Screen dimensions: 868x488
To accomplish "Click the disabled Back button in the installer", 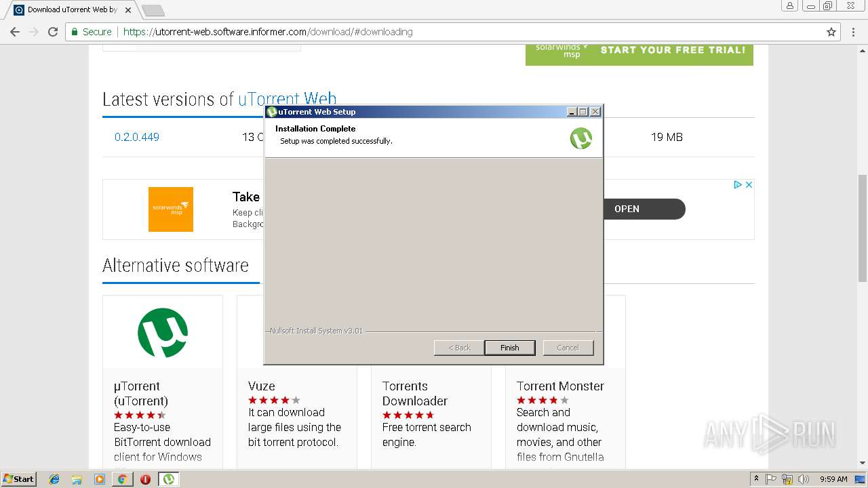I will pos(459,348).
